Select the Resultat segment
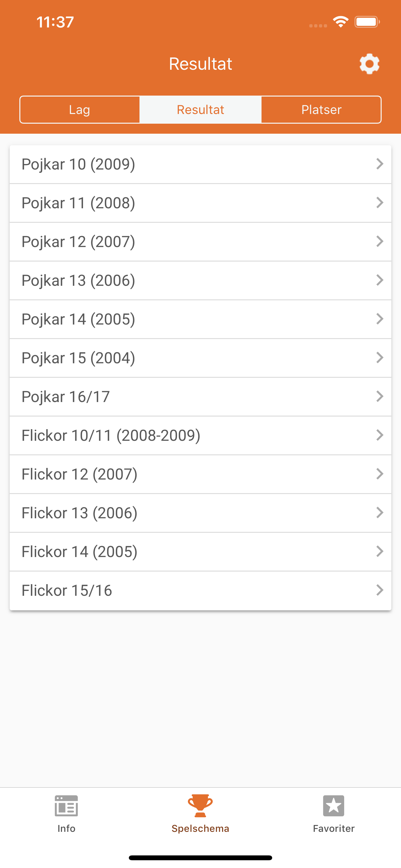 coord(200,109)
